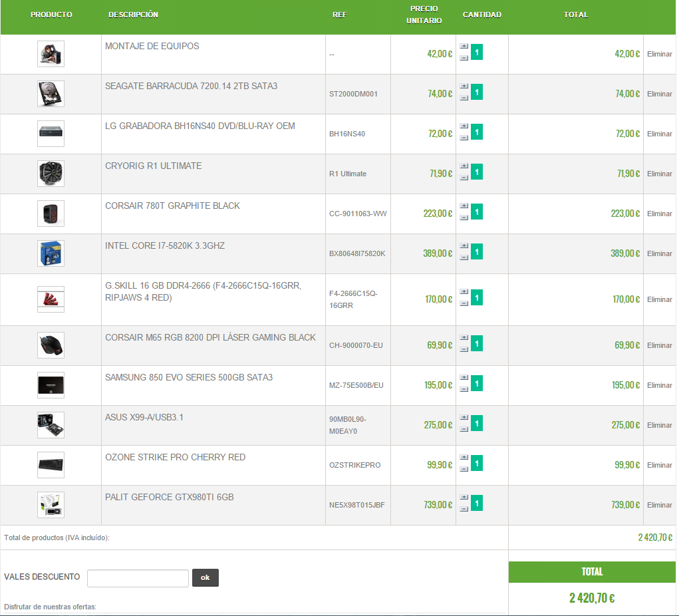Increase PALIT GEFORCE GTX980TI quantity

pyautogui.click(x=464, y=496)
